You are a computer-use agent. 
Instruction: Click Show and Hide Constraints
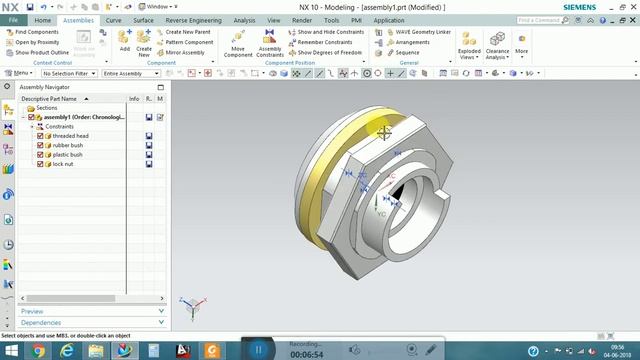[x=326, y=32]
